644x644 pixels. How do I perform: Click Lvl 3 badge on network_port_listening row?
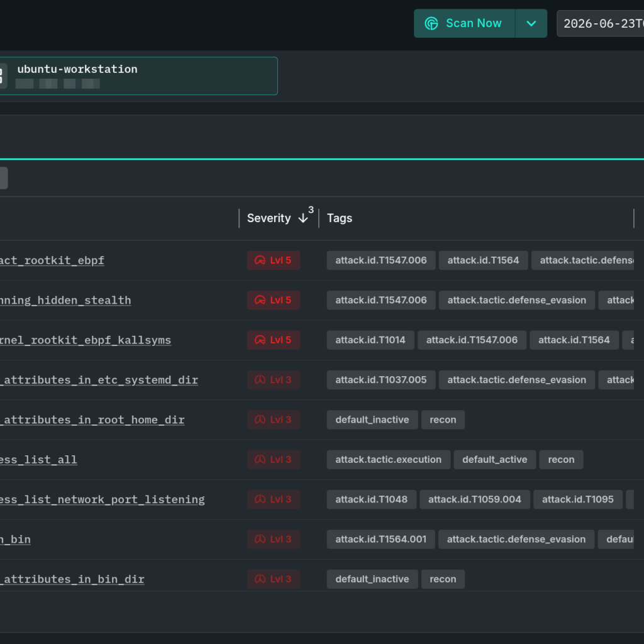pyautogui.click(x=274, y=499)
